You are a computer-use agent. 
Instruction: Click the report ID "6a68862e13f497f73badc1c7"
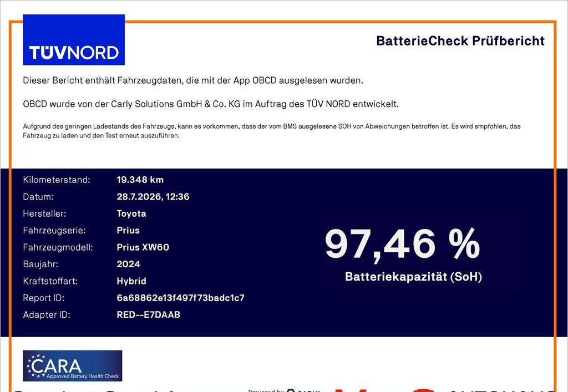tap(181, 298)
